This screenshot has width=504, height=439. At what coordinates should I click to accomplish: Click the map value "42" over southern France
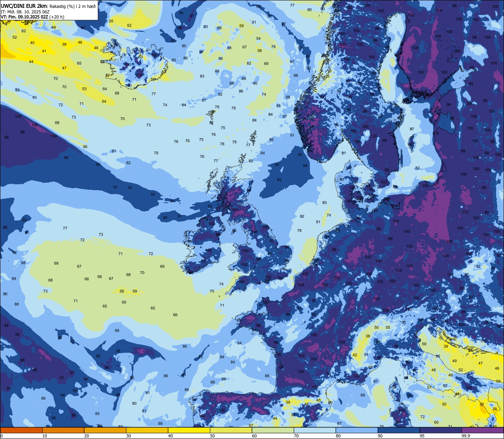point(355,355)
